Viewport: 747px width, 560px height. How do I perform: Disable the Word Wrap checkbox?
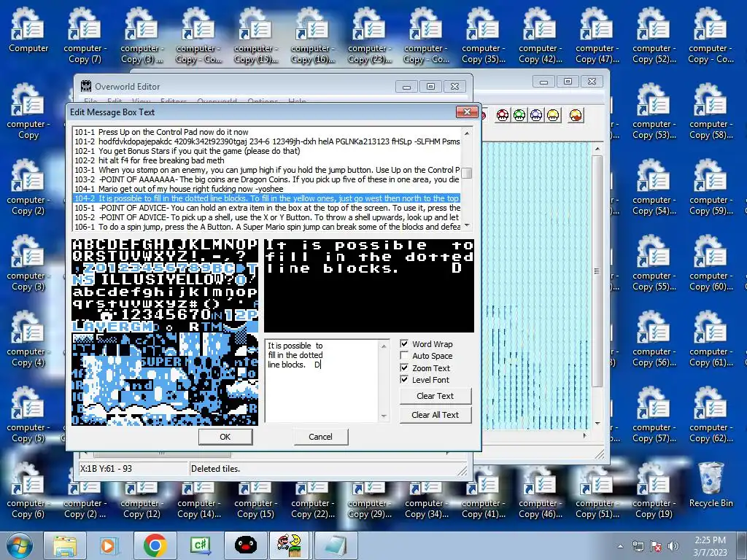404,344
